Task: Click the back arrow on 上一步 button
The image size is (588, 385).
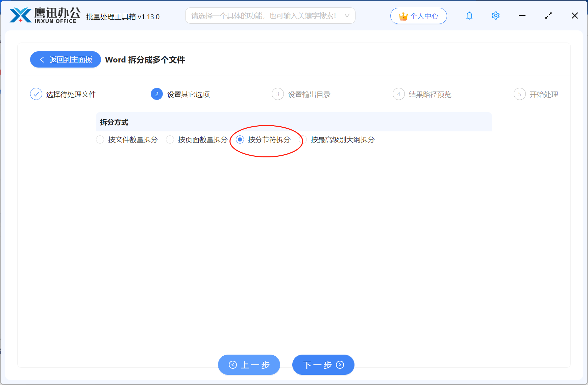Action: pos(232,365)
